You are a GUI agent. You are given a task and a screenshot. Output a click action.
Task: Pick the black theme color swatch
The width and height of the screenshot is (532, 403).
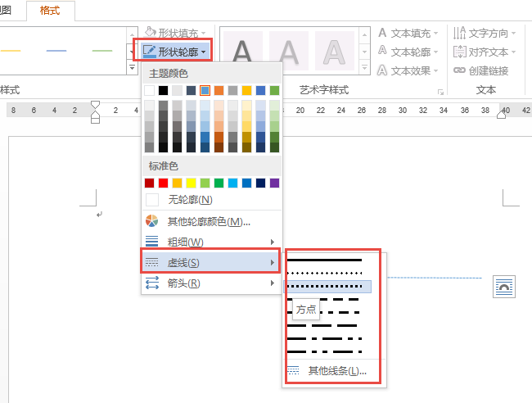click(x=163, y=90)
